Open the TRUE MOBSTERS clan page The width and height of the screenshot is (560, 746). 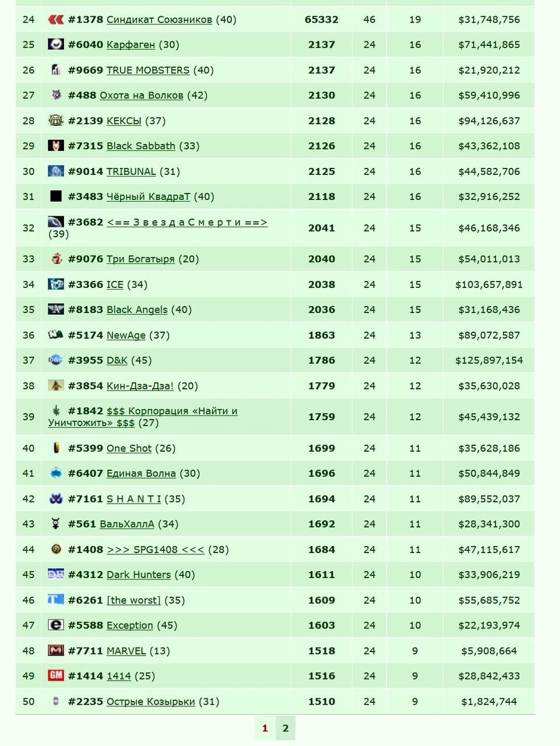pyautogui.click(x=148, y=70)
